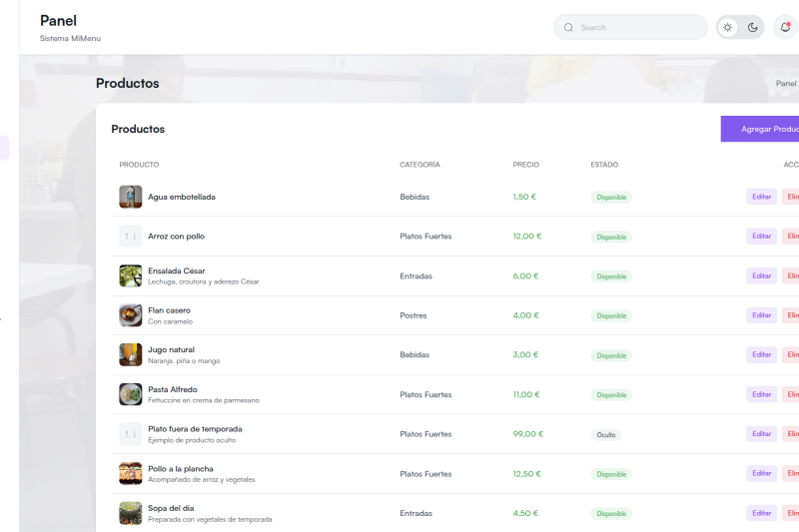Image resolution: width=799 pixels, height=532 pixels.
Task: Edit the Agua embotellada product
Action: pos(762,197)
